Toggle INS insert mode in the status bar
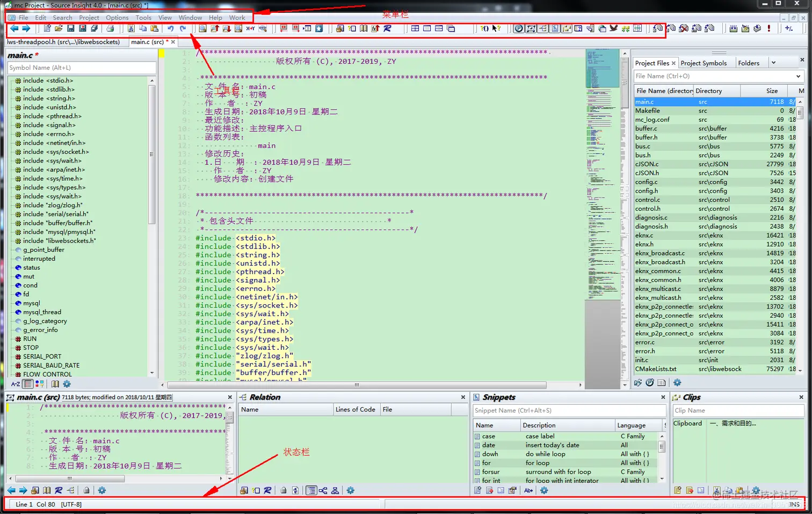This screenshot has width=812, height=514. click(x=794, y=504)
